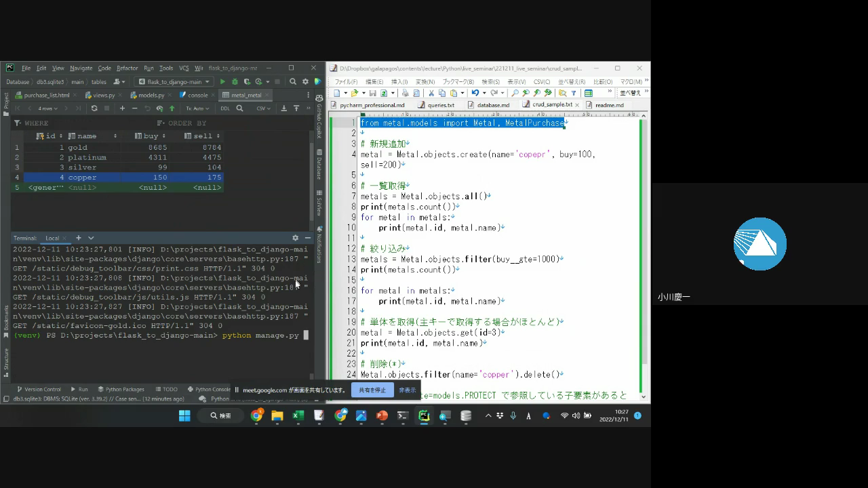Add a new row with plus icon
Viewport: 868px width, 488px height.
(x=122, y=108)
